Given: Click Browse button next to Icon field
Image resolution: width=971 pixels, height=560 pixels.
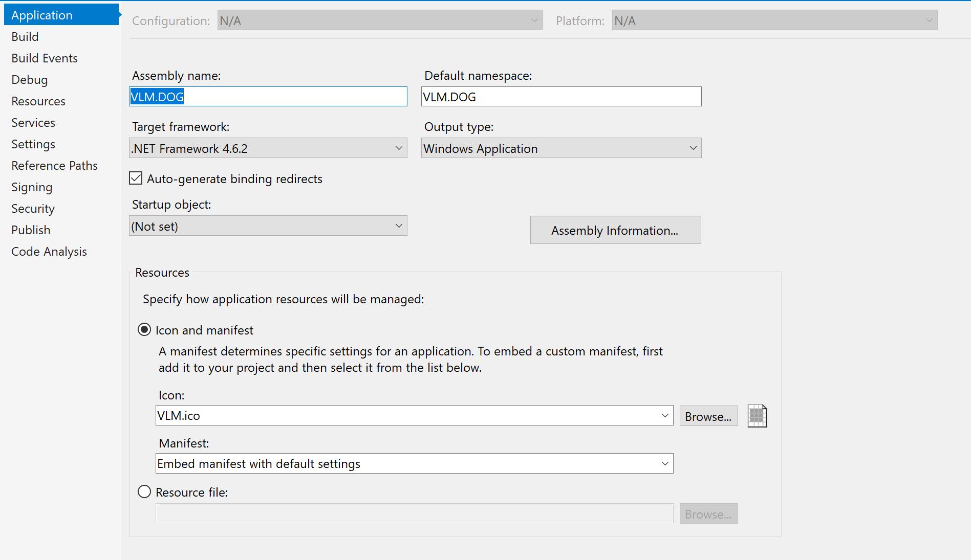Looking at the screenshot, I should click(708, 416).
